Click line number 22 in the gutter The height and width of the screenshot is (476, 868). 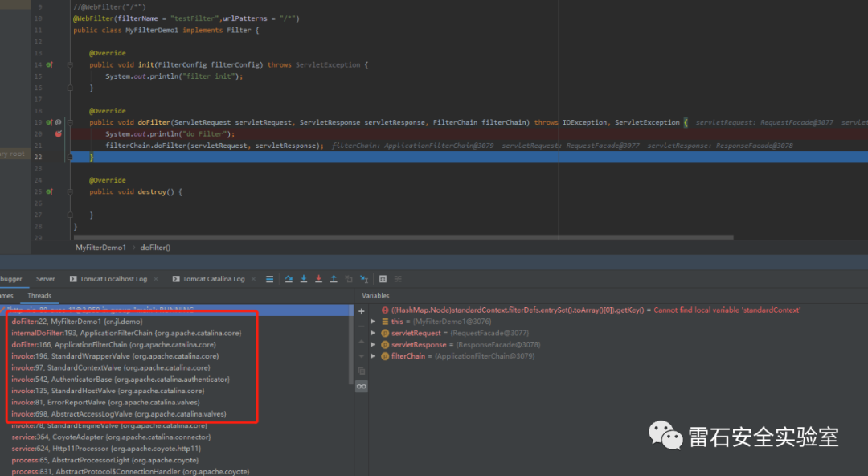[x=39, y=157]
